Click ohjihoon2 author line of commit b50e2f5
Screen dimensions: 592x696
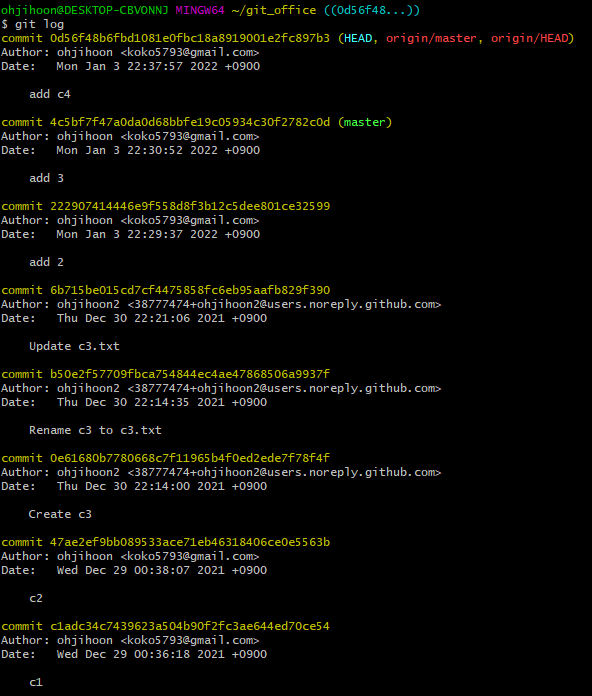click(221, 388)
